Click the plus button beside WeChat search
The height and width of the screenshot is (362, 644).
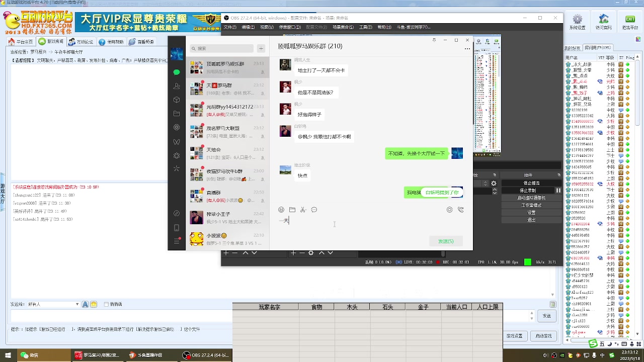tap(261, 48)
